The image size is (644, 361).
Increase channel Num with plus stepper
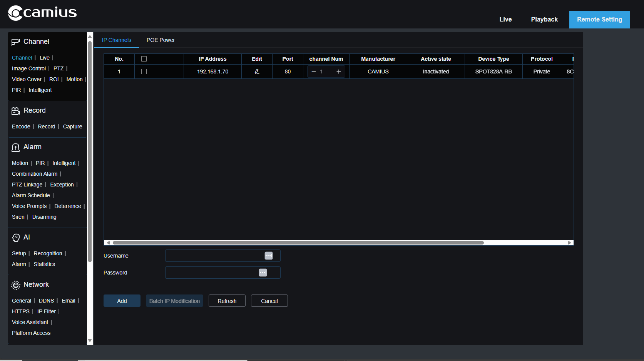click(x=338, y=72)
